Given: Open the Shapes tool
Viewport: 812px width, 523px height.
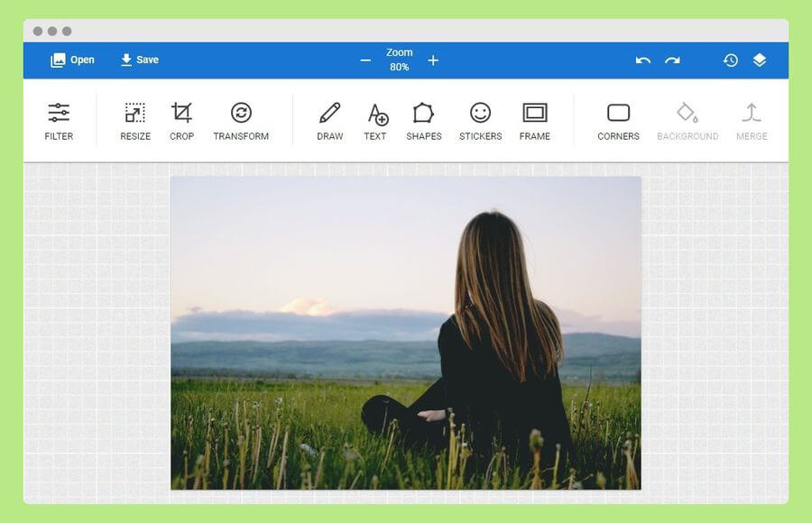Looking at the screenshot, I should (x=424, y=122).
